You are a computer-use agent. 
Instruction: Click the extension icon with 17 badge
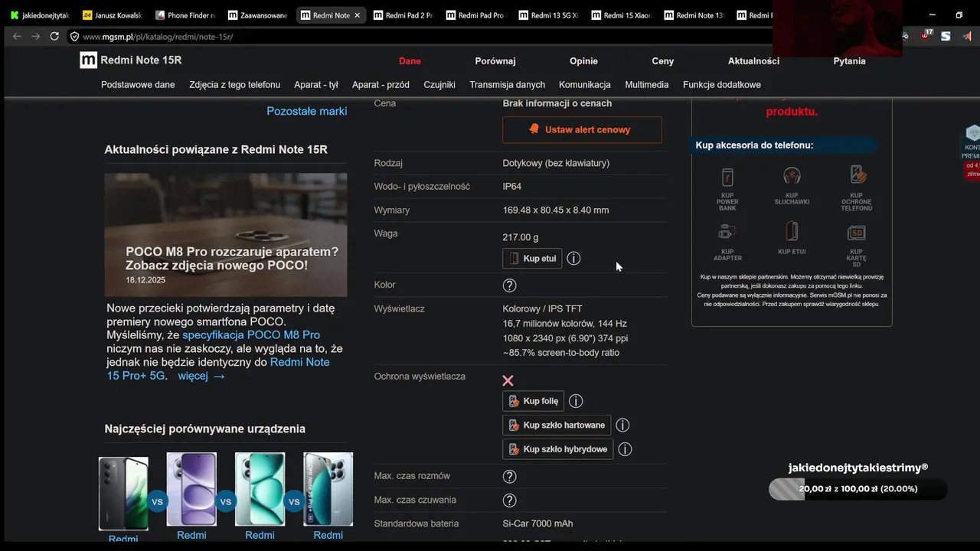(926, 35)
